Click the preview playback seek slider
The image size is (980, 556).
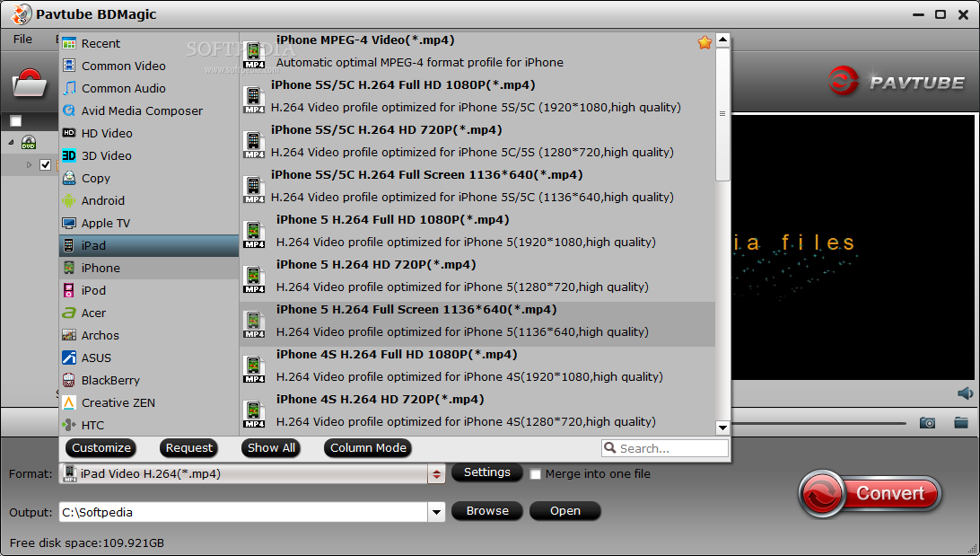pos(818,423)
